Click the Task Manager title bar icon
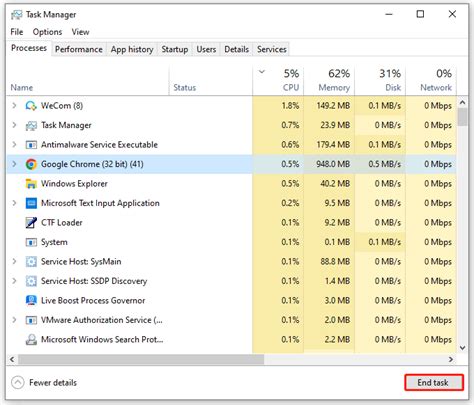 (16, 15)
